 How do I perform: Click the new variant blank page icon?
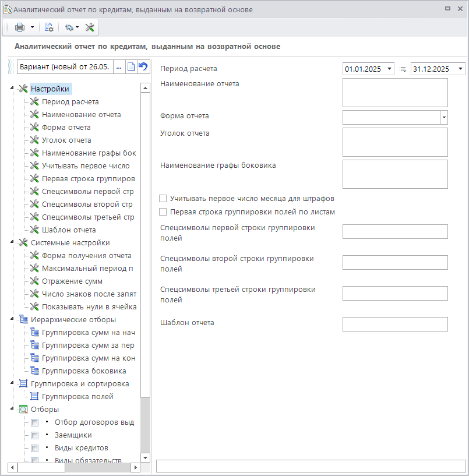[131, 67]
